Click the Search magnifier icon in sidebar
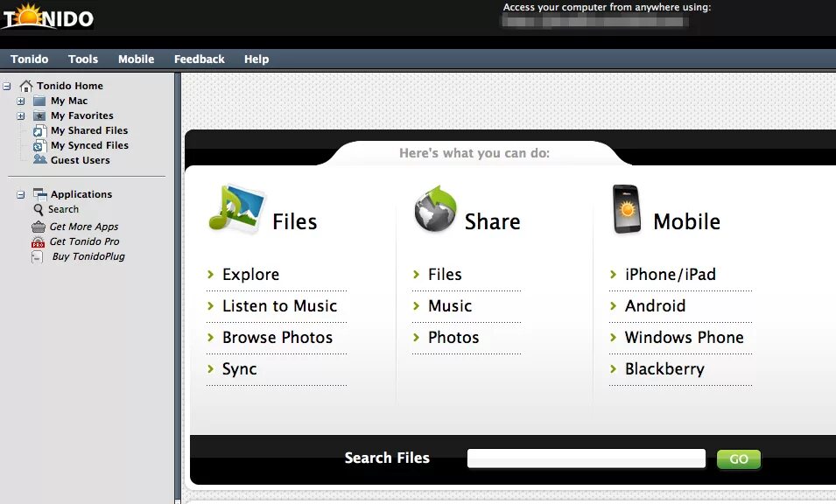836x504 pixels. [39, 209]
